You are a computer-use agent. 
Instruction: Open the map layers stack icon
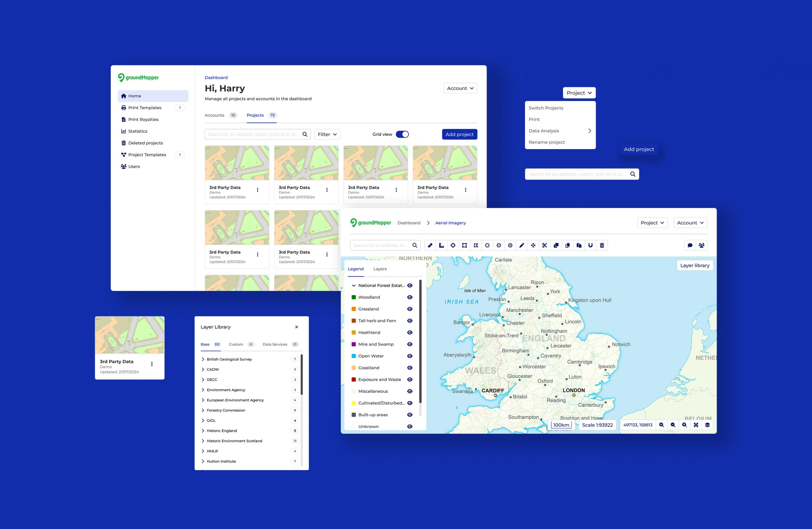[708, 425]
